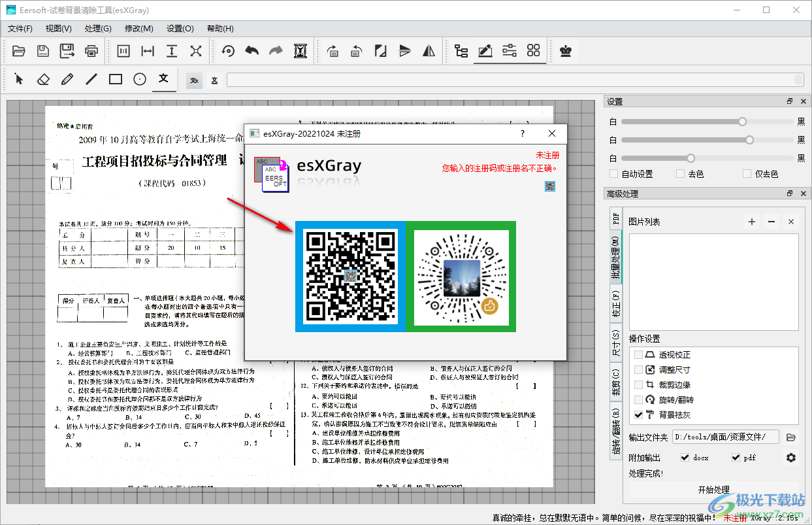This screenshot has width=812, height=525.
Task: Click the invert colors half-square icon
Action: click(x=381, y=50)
